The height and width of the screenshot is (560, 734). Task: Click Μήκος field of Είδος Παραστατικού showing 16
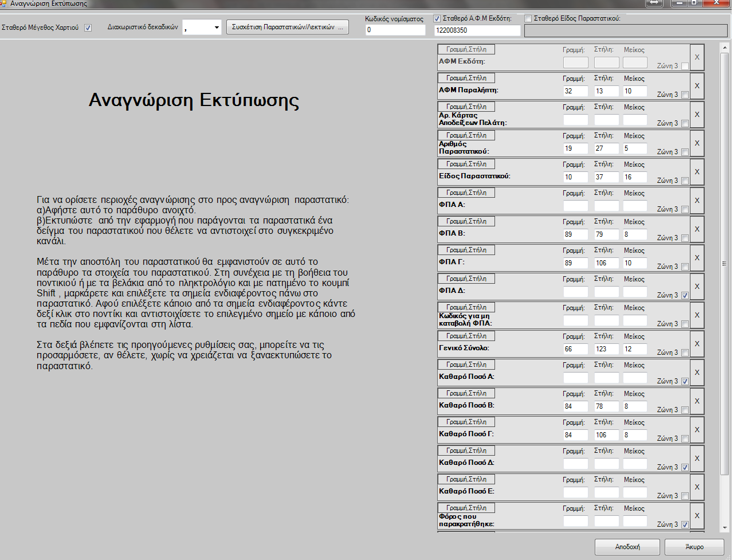click(x=635, y=177)
